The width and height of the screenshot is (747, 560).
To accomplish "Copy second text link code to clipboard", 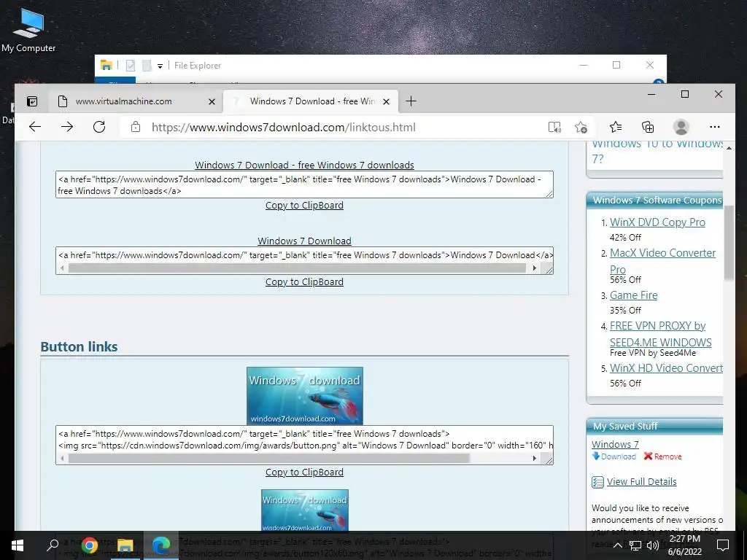I will 304,282.
